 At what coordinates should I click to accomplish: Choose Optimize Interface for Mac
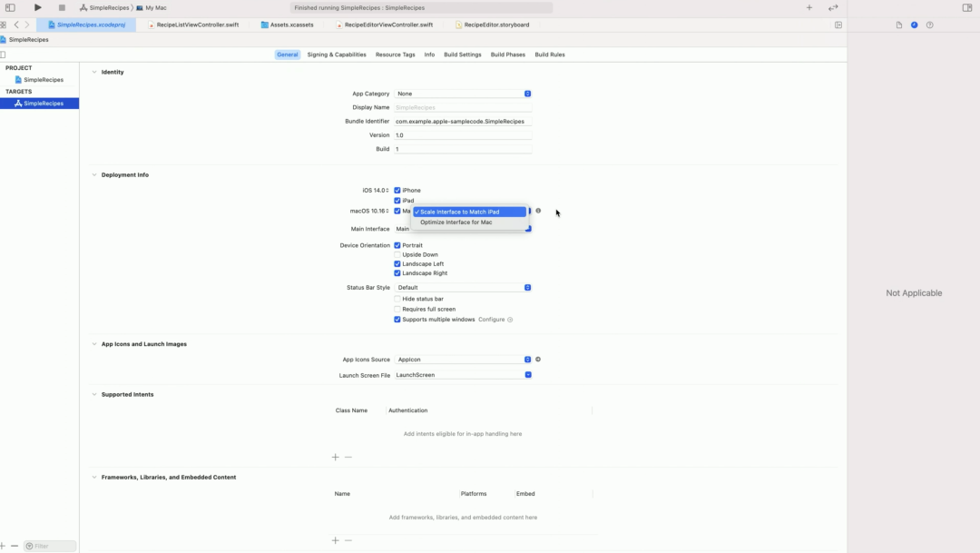(x=469, y=222)
